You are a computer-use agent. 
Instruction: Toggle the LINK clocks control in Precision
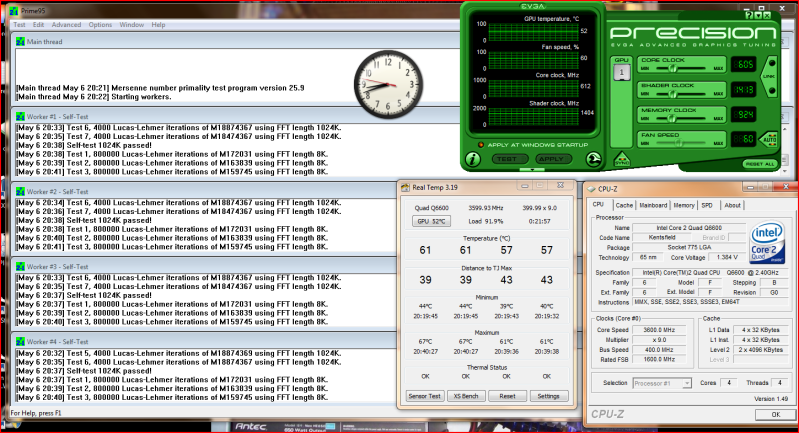tap(770, 76)
